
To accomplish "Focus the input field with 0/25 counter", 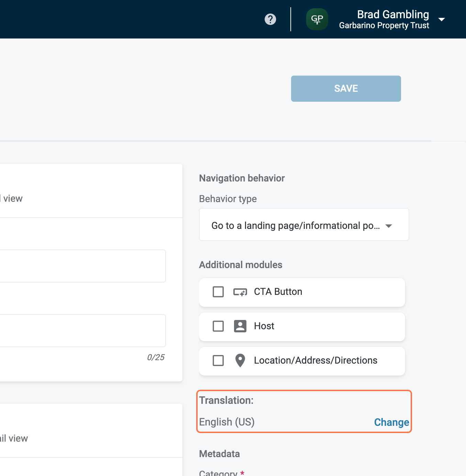I will 82,331.
